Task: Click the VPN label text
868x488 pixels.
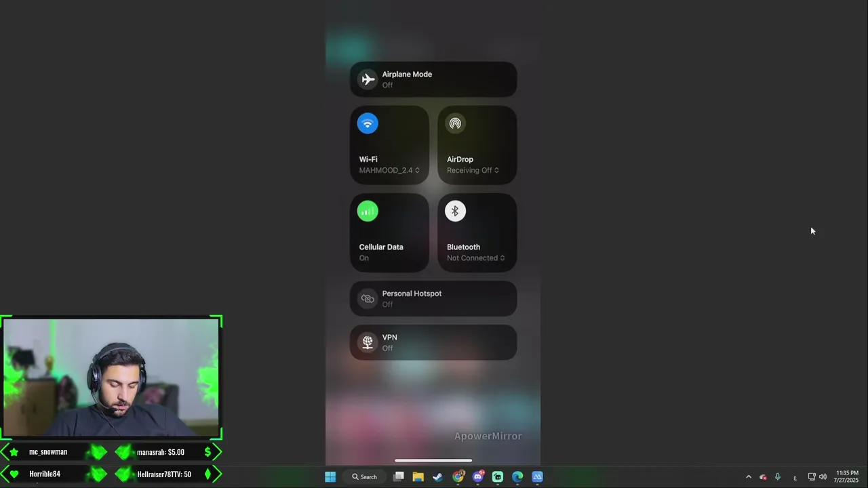Action: (x=389, y=338)
